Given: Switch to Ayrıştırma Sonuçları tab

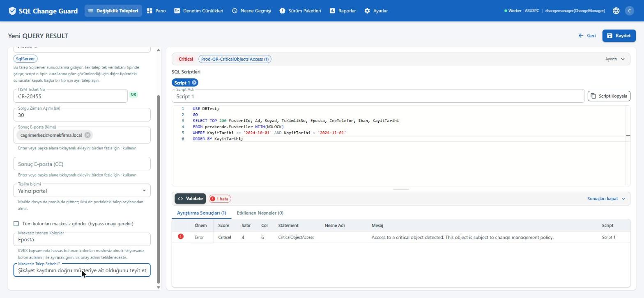Looking at the screenshot, I should coord(201,213).
